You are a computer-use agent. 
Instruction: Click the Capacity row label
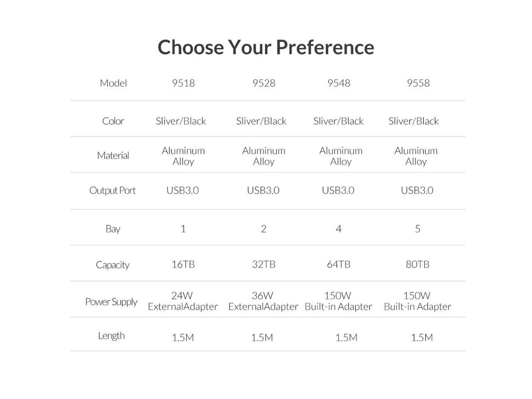click(x=113, y=265)
